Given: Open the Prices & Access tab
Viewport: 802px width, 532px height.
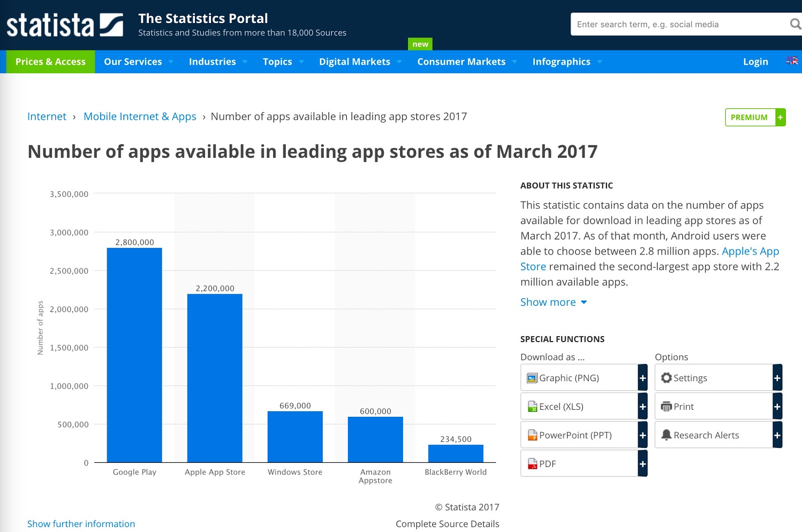Looking at the screenshot, I should point(51,62).
